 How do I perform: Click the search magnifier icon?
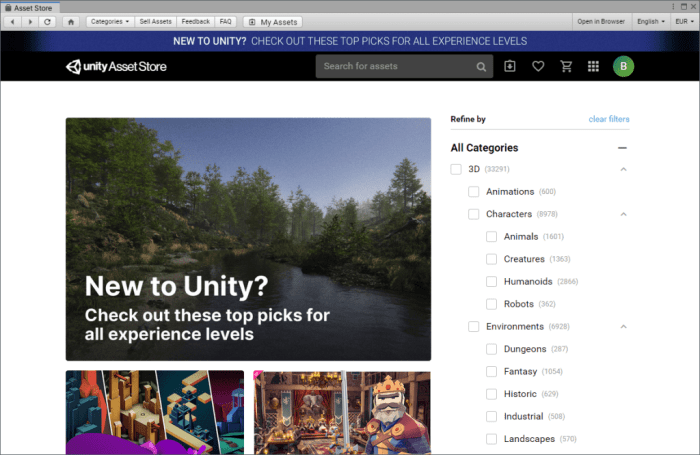[x=481, y=67]
